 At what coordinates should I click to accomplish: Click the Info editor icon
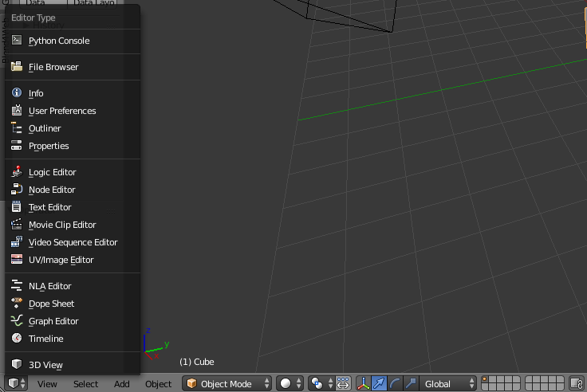click(17, 93)
